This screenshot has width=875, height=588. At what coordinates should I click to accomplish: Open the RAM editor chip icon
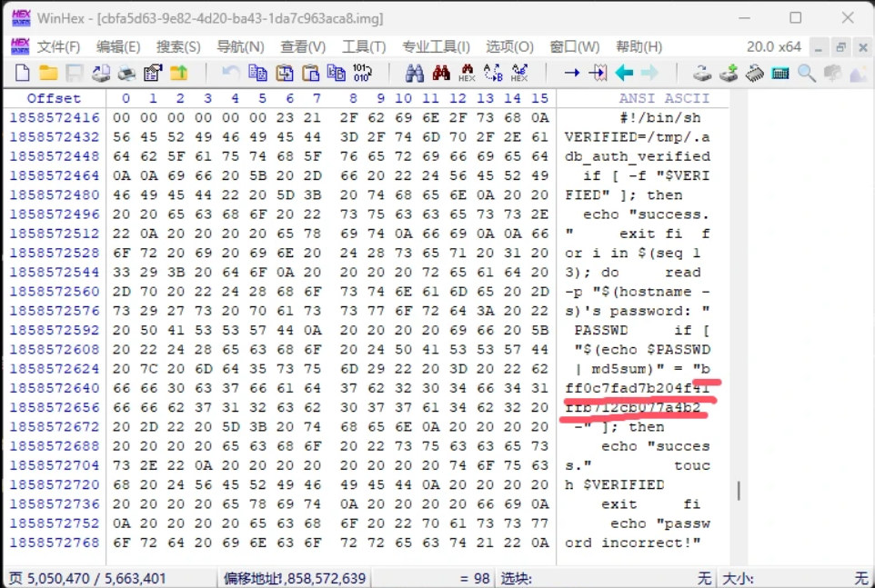(754, 74)
